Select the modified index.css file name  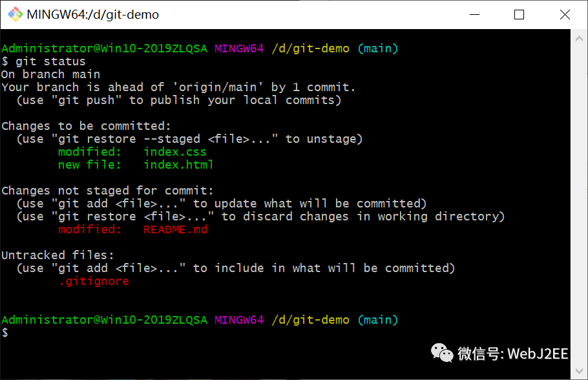(x=174, y=151)
